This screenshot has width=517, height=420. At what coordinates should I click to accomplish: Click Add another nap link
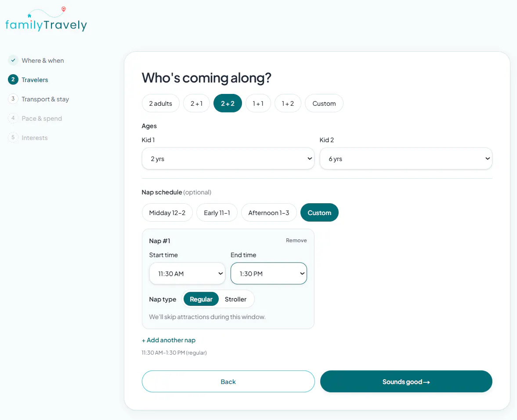[x=169, y=340]
